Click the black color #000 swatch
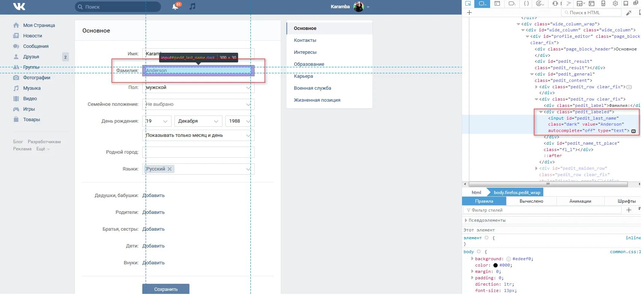This screenshot has width=644, height=295. click(495, 265)
